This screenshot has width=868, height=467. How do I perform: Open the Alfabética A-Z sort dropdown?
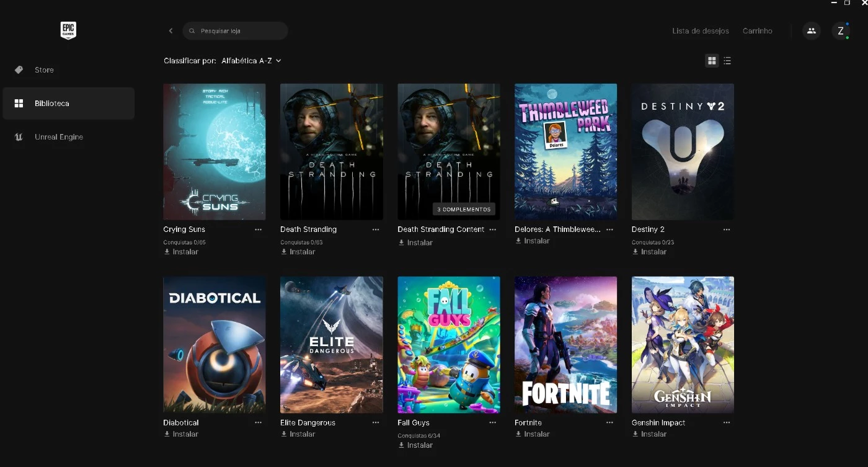[251, 61]
